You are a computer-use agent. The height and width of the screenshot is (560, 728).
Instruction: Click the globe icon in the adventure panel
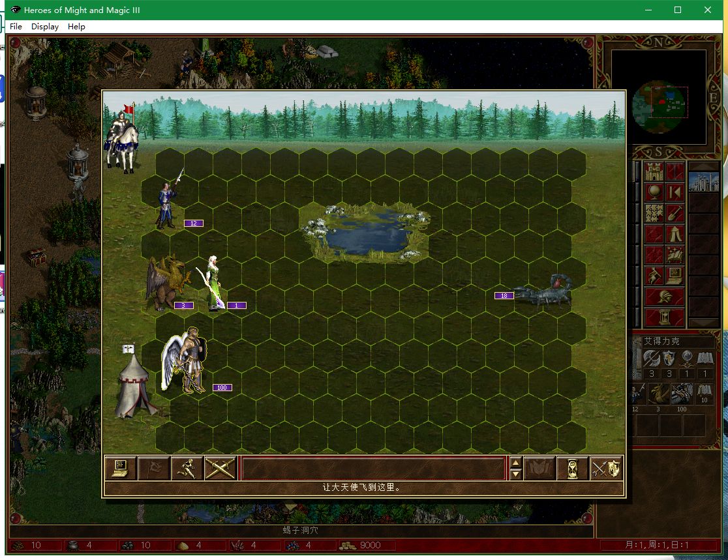coord(654,192)
